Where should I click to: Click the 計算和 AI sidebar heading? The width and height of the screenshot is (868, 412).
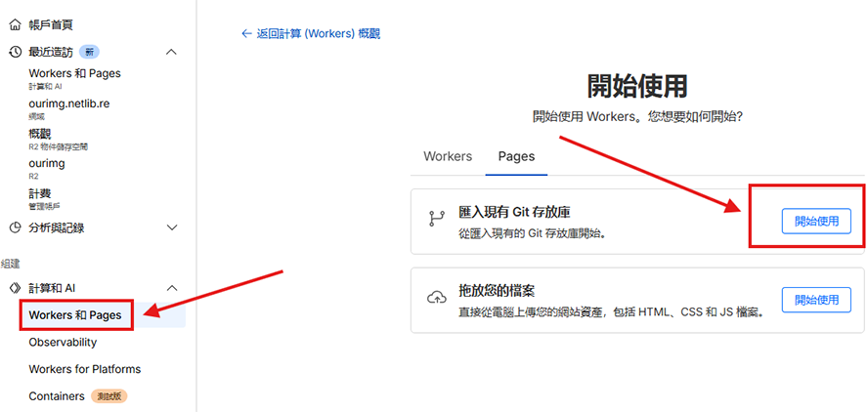click(x=52, y=288)
